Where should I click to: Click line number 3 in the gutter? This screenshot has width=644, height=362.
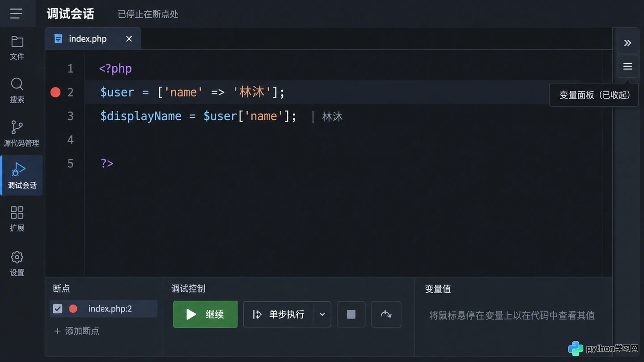pos(70,116)
